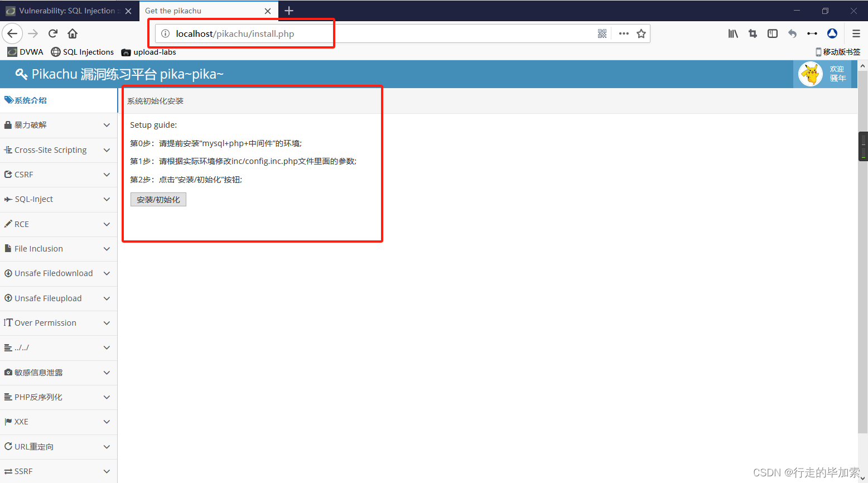Expand the 暴力破解 menu chevron
This screenshot has height=483, width=868.
[x=107, y=125]
